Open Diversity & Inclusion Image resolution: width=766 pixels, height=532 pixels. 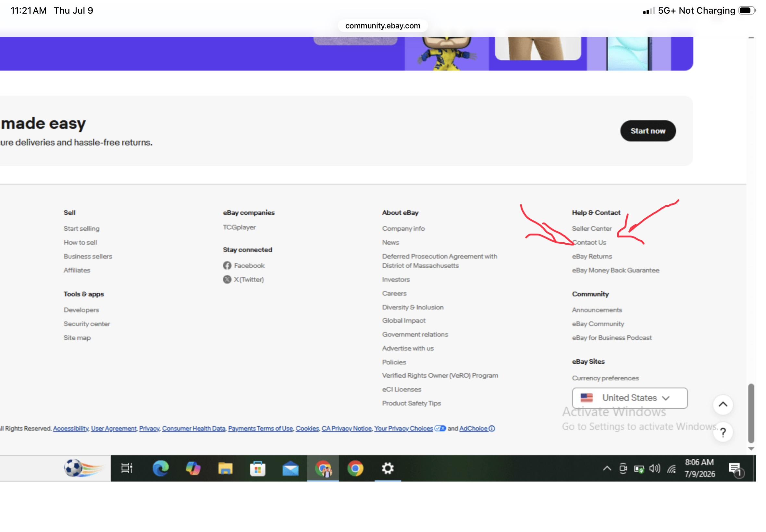coord(413,307)
